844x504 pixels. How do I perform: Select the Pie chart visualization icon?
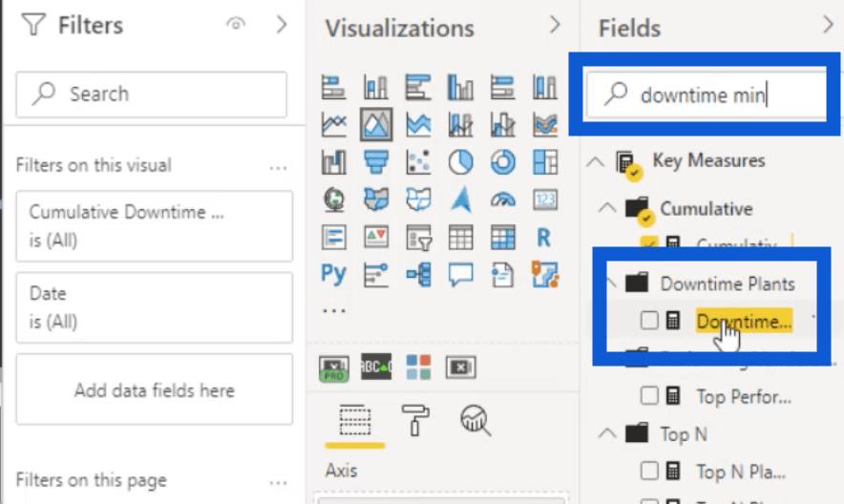pos(460,162)
